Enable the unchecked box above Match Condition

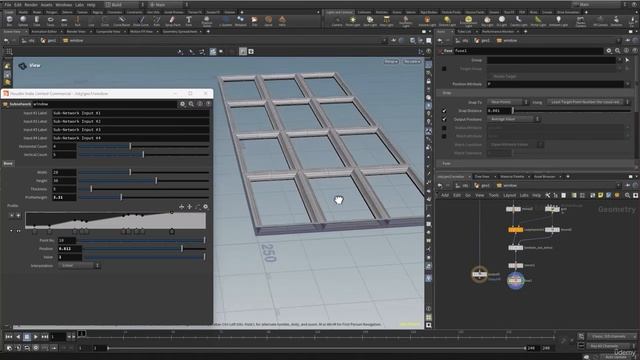click(x=444, y=136)
